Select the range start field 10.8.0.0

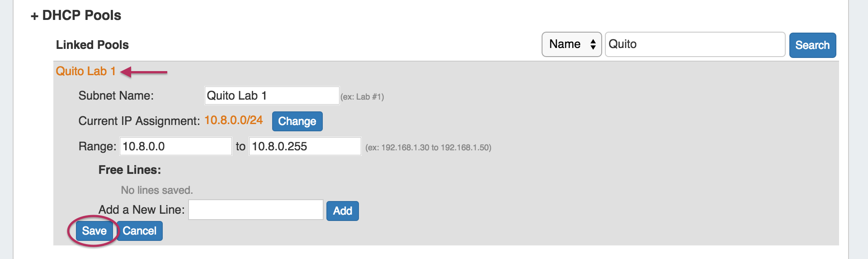click(175, 147)
